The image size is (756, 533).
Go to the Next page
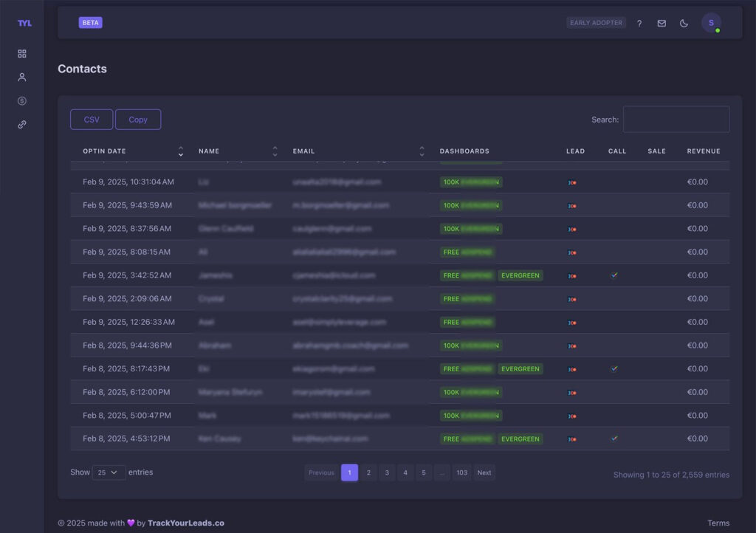[484, 472]
